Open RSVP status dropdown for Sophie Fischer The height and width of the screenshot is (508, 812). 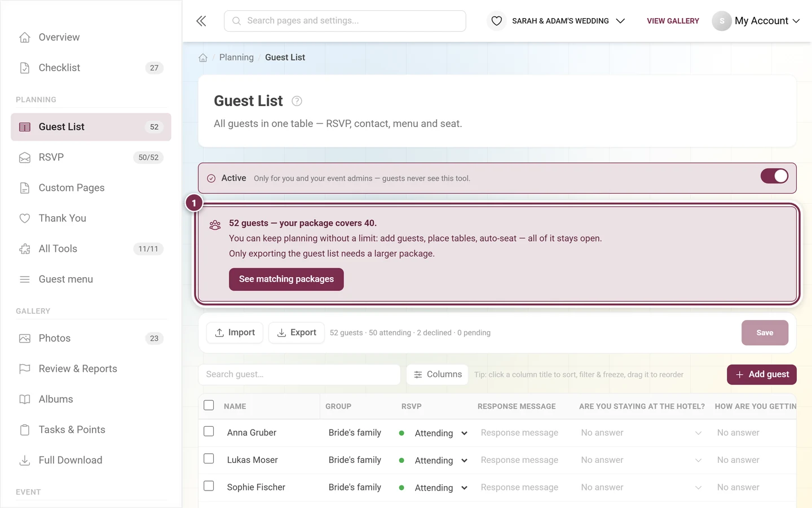(x=441, y=487)
